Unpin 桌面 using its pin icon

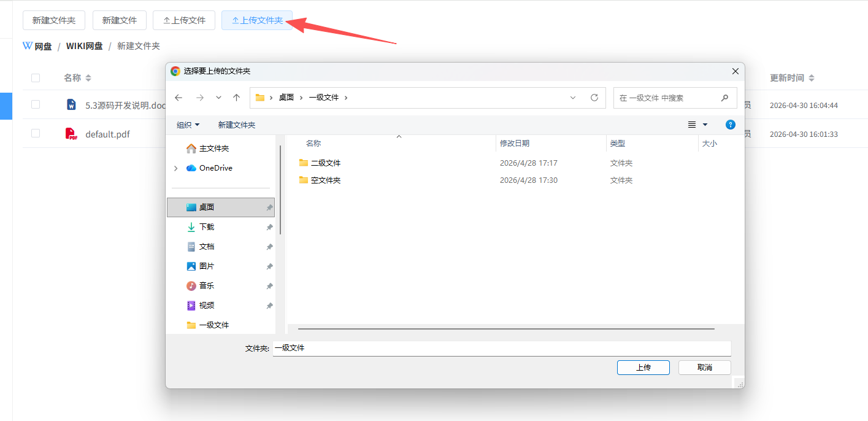[269, 208]
